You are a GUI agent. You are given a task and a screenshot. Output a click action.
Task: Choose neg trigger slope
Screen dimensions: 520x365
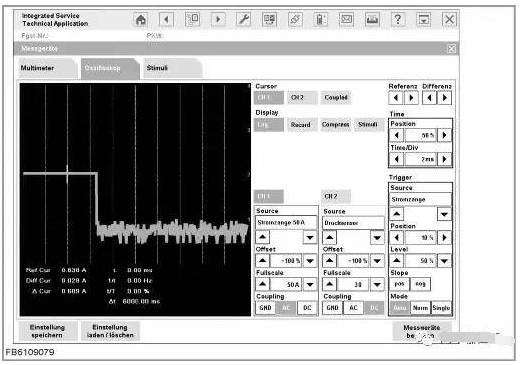pos(420,284)
